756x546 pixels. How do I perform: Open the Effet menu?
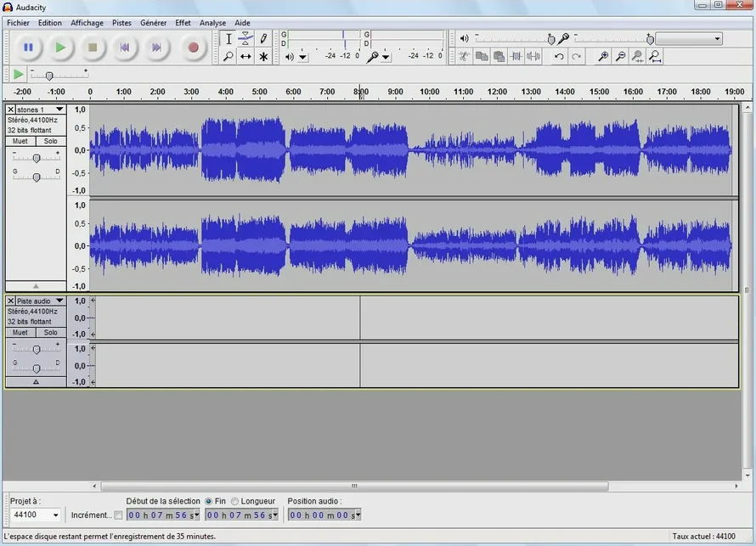point(183,23)
